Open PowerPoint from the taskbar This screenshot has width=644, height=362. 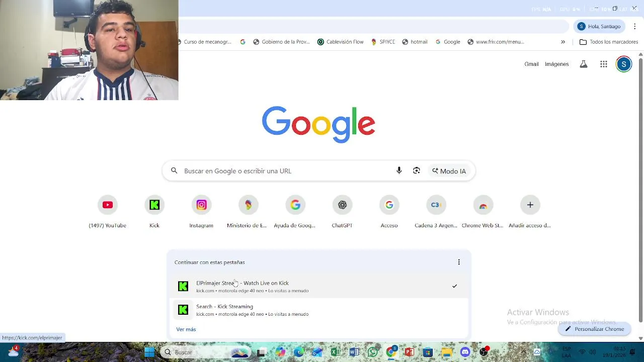tap(410, 352)
